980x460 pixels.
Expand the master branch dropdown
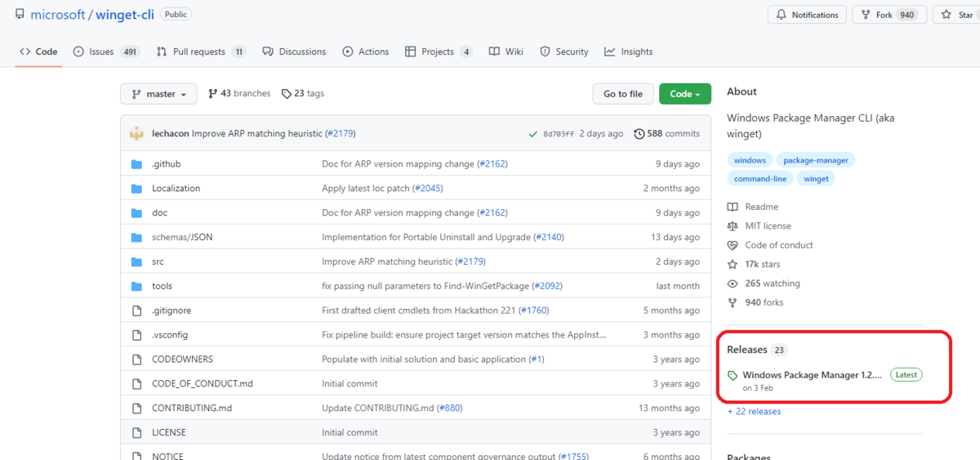tap(158, 94)
